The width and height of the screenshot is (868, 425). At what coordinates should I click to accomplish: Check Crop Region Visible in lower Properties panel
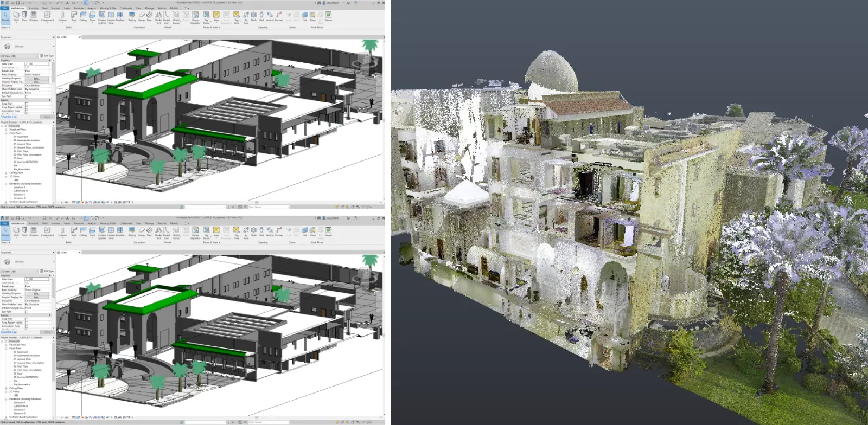pos(27,323)
